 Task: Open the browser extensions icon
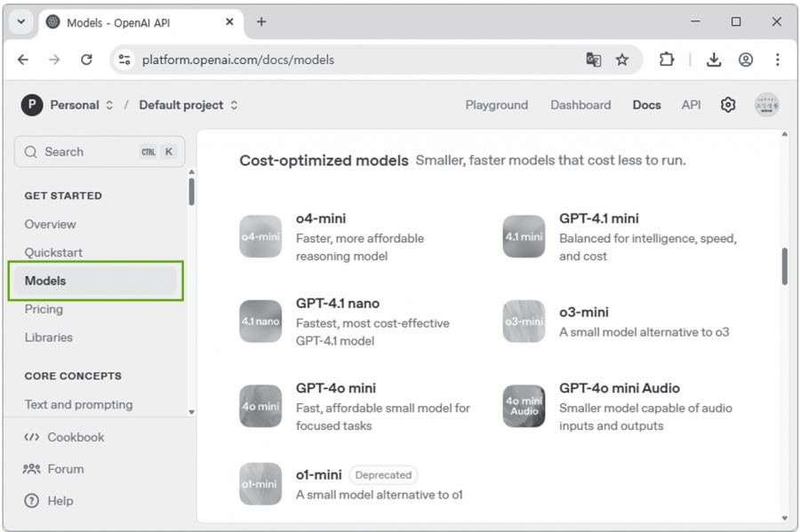pos(667,60)
